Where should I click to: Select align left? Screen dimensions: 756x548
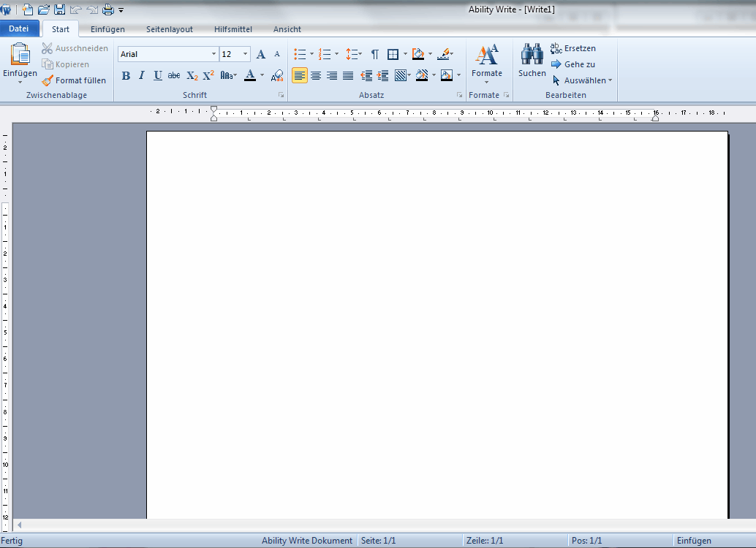coord(300,76)
